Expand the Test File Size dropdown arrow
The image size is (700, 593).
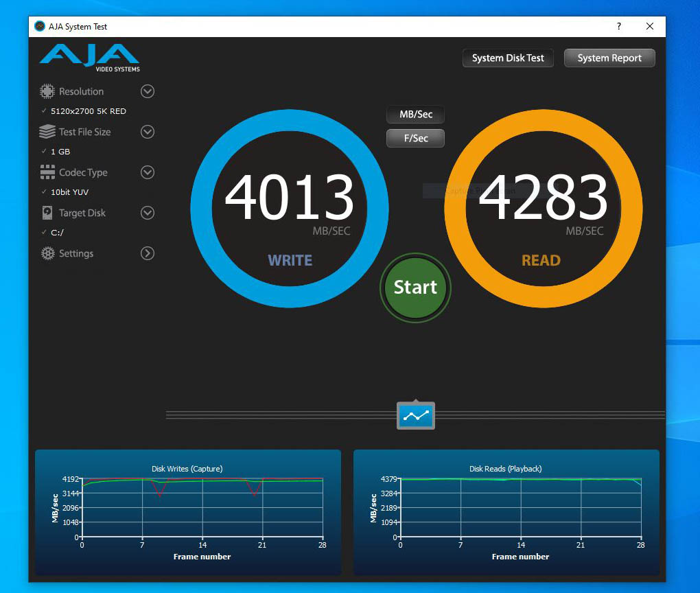[148, 132]
